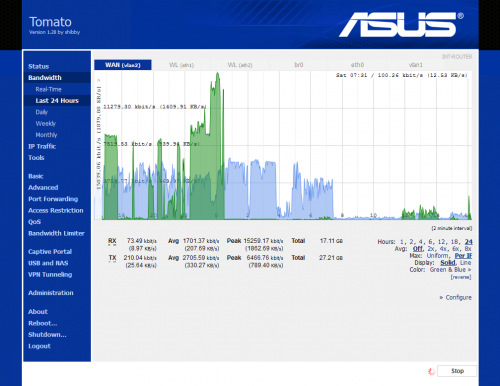Switch to the WAN (vlan2) tab
Viewport: 500px width, 386px height.
(123, 65)
